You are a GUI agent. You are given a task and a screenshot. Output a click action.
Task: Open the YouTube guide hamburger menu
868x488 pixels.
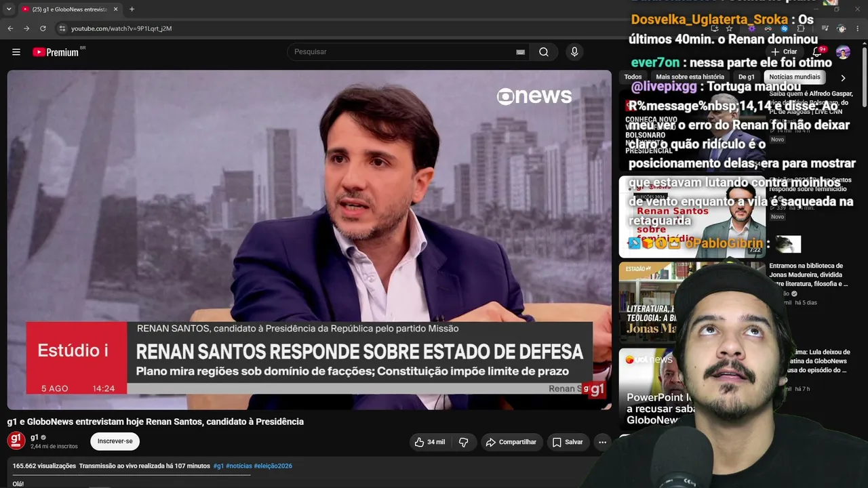tap(16, 52)
